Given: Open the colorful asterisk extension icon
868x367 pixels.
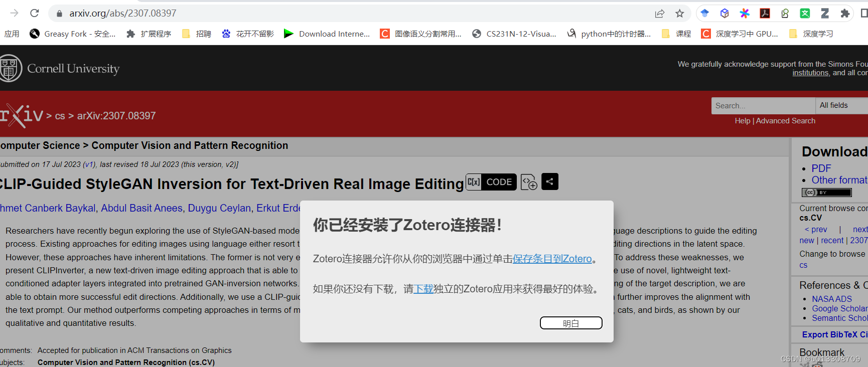Looking at the screenshot, I should (745, 14).
